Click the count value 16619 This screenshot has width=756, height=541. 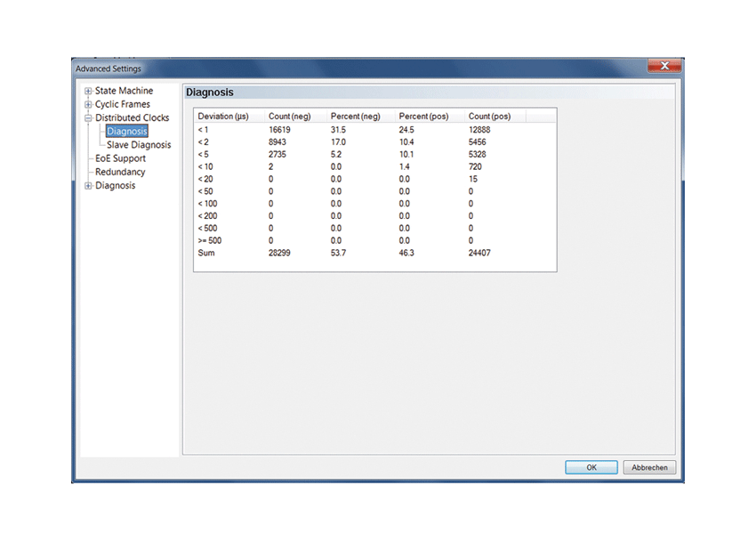[279, 130]
